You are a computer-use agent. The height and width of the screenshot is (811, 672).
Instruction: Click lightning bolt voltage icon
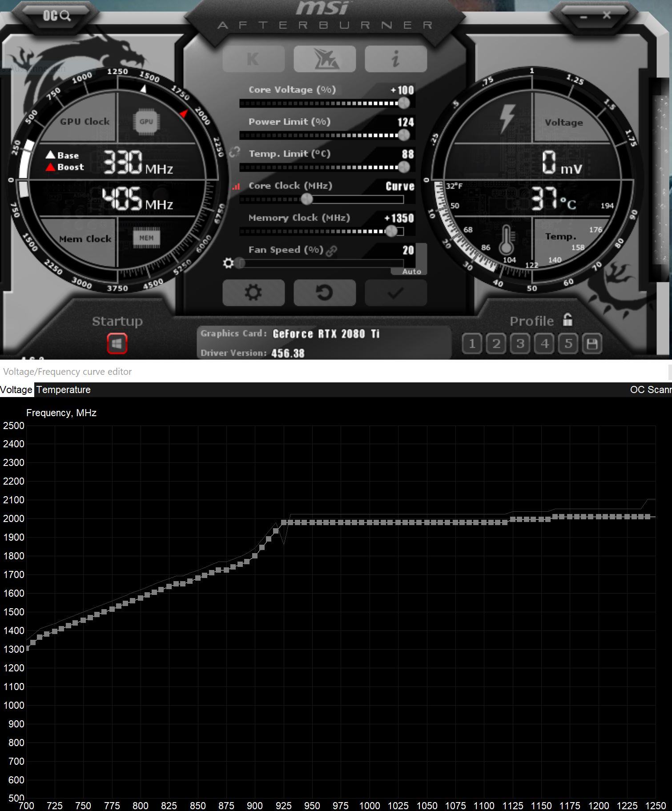[507, 119]
